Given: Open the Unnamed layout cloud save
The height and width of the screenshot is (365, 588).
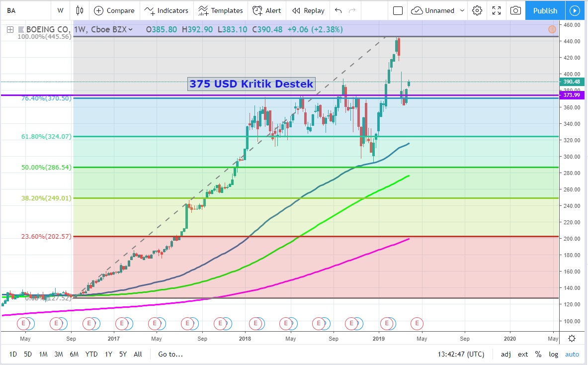Looking at the screenshot, I should [433, 10].
